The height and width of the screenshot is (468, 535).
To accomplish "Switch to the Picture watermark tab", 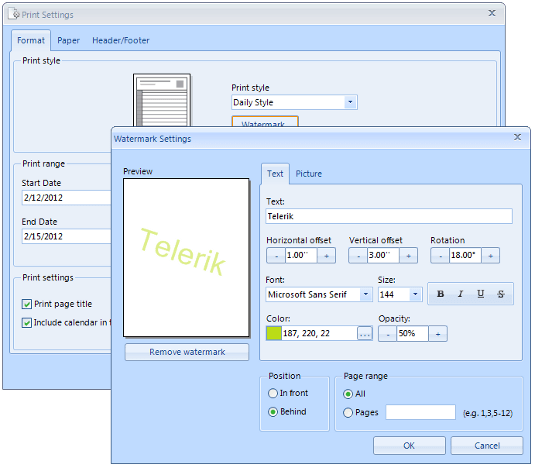I will tap(308, 174).
